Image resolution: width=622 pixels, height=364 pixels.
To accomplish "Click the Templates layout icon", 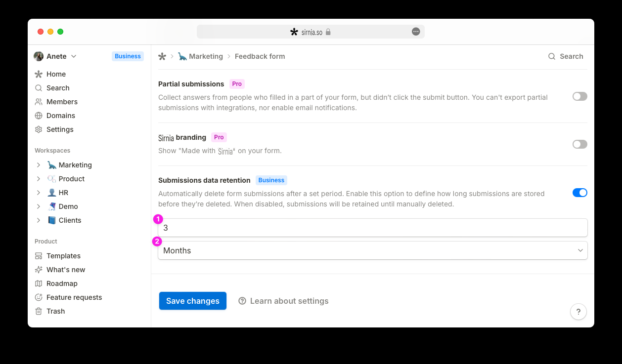I will pos(39,256).
